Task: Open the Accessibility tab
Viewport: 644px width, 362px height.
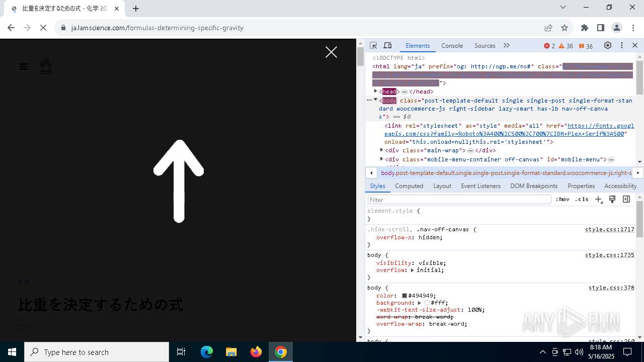Action: [620, 186]
